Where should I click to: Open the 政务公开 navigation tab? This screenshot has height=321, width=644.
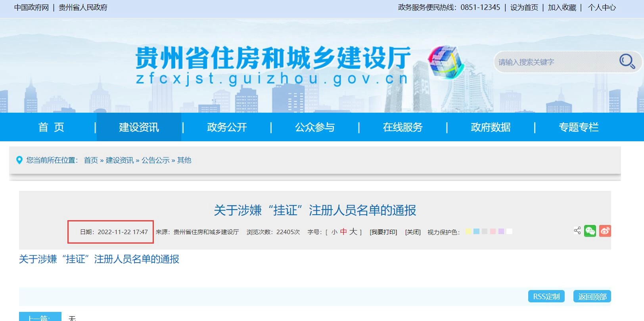pyautogui.click(x=227, y=127)
